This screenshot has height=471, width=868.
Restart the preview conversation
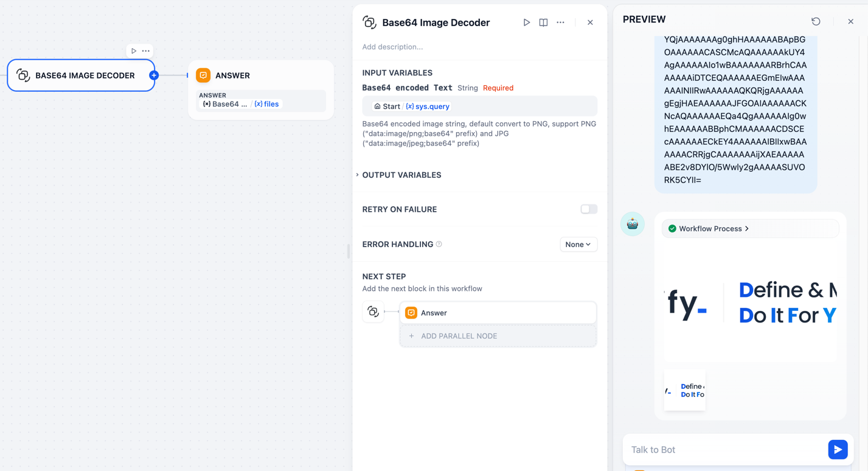pos(816,21)
